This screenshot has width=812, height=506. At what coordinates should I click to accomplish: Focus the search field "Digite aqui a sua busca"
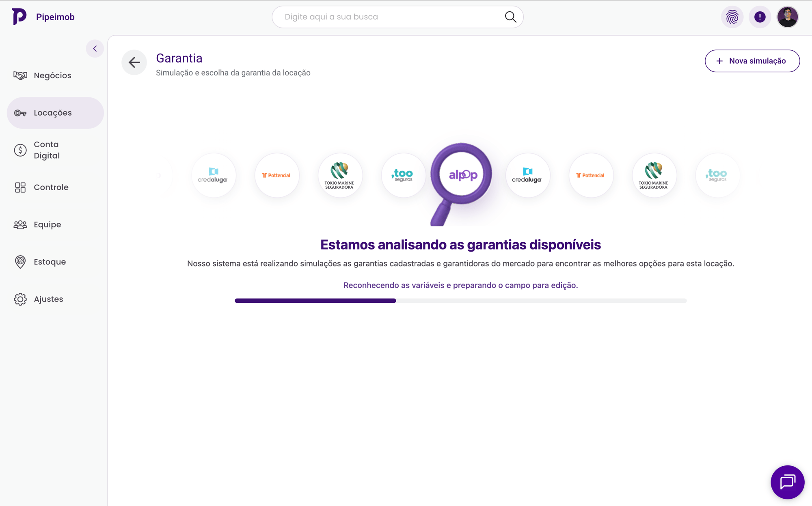click(397, 17)
